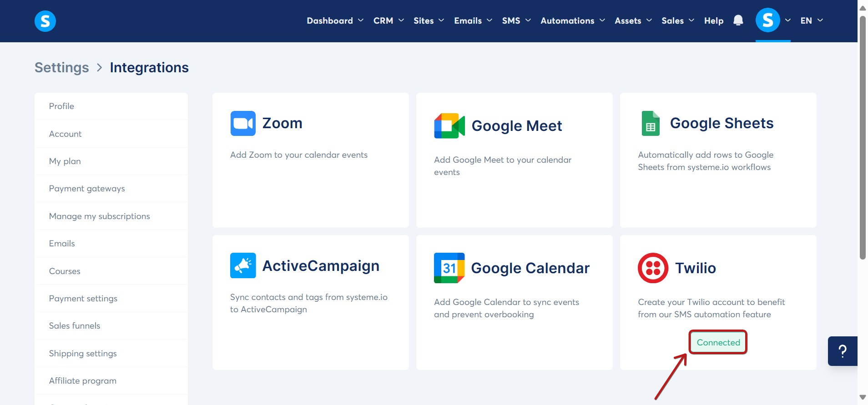This screenshot has height=405, width=868.
Task: Go to Profile settings in sidebar
Action: 111,106
